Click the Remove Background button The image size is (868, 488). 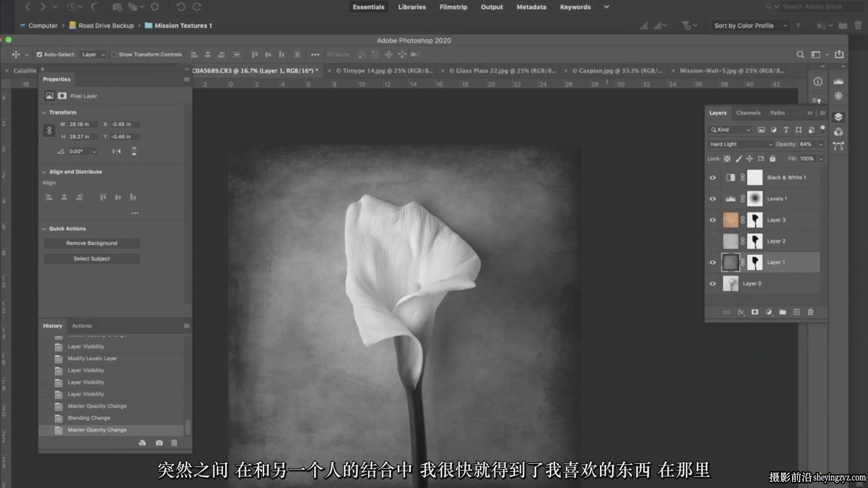[x=92, y=243]
